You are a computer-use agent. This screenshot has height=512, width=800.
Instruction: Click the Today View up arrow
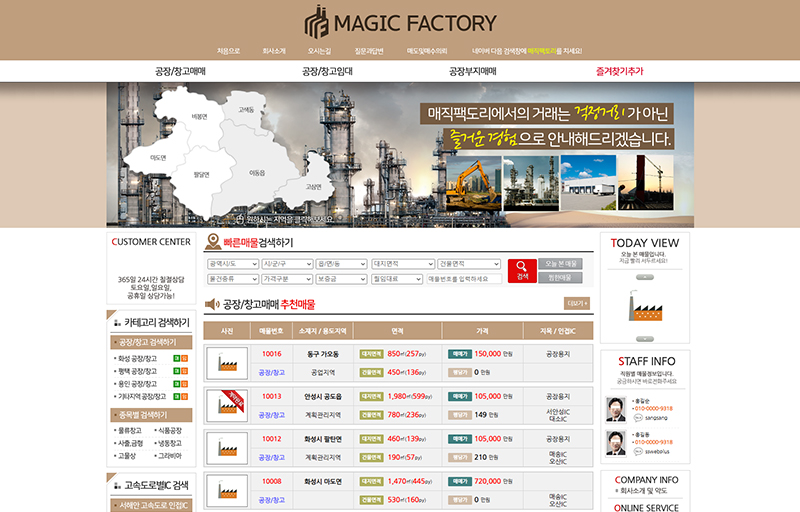pyautogui.click(x=644, y=275)
